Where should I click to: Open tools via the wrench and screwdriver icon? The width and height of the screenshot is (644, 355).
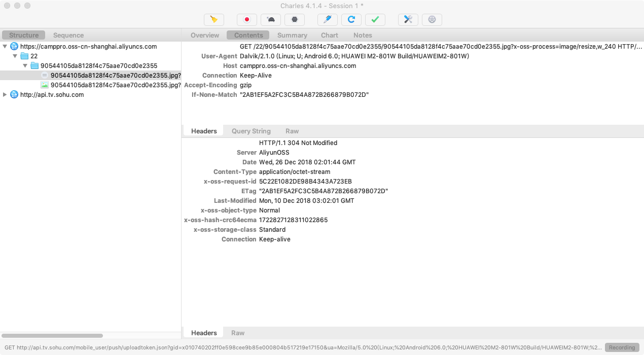[408, 19]
